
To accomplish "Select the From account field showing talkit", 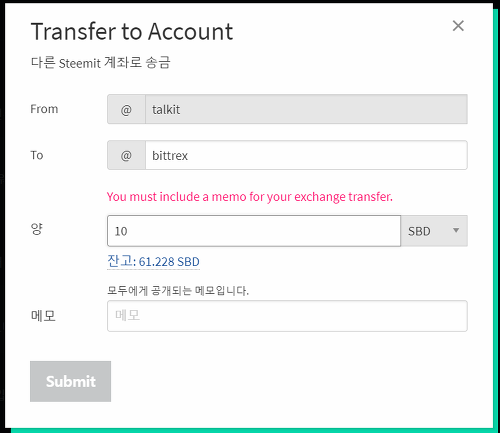I will [x=306, y=109].
